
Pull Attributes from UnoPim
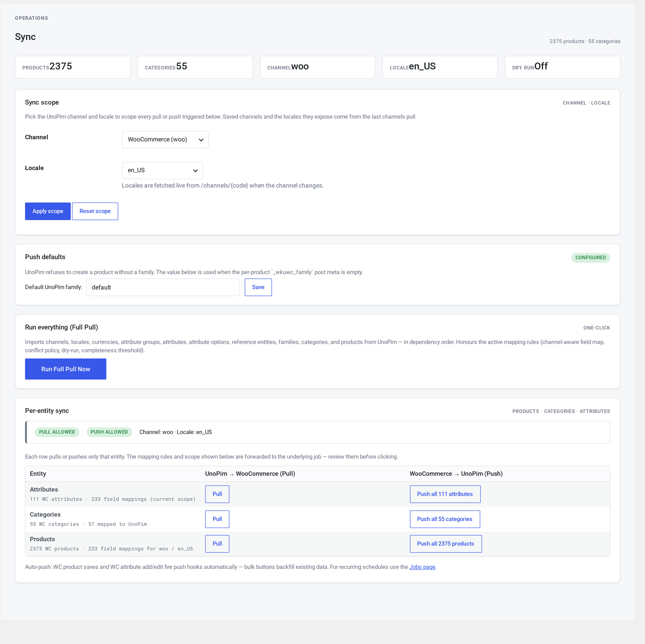(217, 494)
